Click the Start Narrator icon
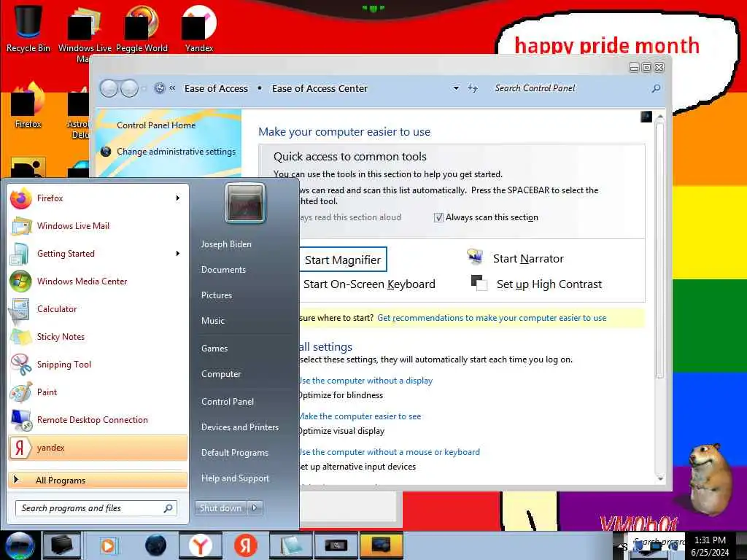The image size is (747, 560). click(x=475, y=257)
